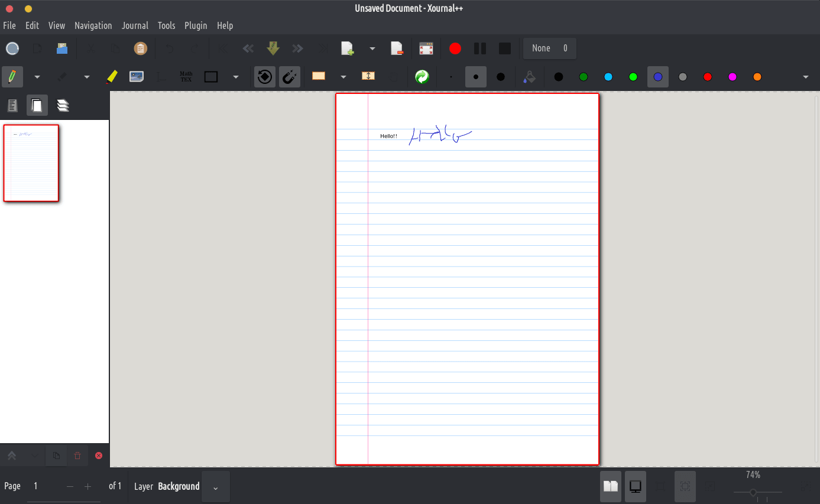The width and height of the screenshot is (820, 504).
Task: Pick the orange color swatch
Action: coord(757,77)
